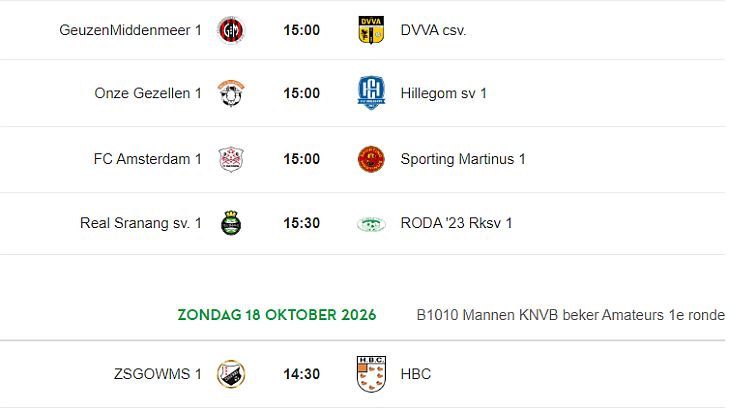
Task: Open the B1010 Mannen KNVB beker competition
Action: [571, 315]
